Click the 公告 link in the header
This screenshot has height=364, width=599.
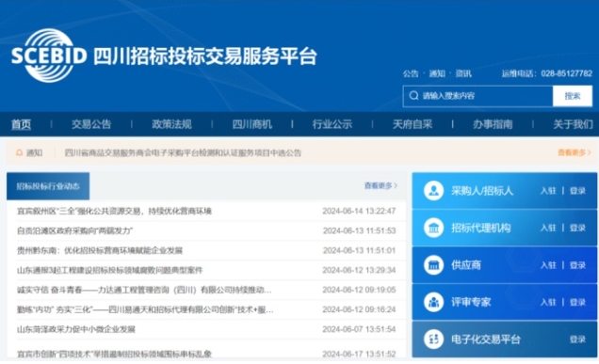(411, 73)
